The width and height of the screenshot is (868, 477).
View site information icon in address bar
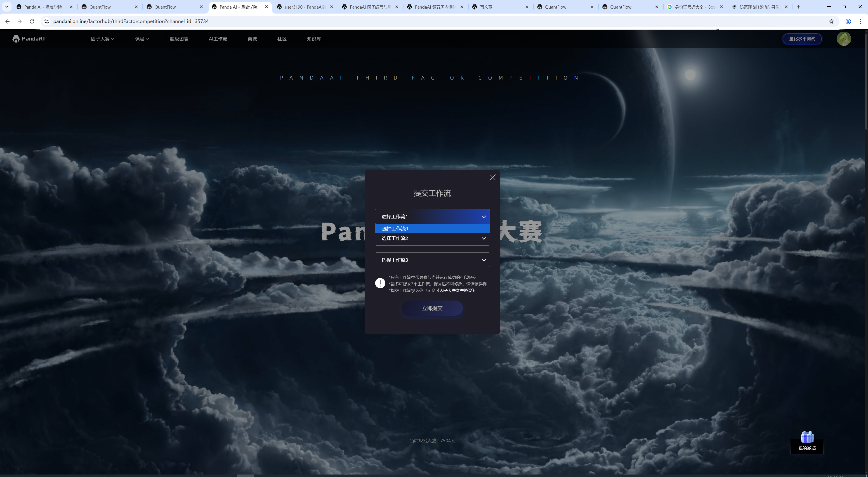pos(47,21)
